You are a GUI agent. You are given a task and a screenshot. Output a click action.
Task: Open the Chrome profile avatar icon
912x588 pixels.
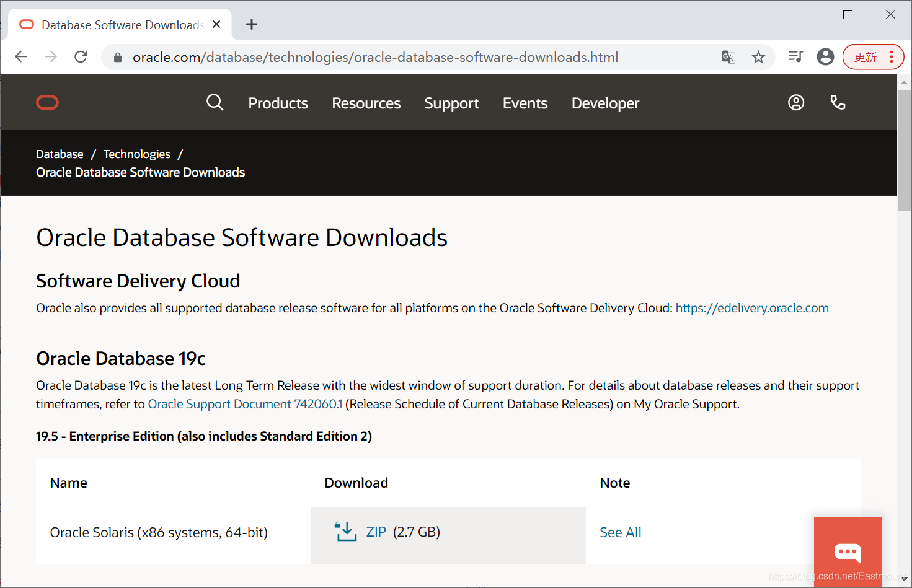pos(825,57)
